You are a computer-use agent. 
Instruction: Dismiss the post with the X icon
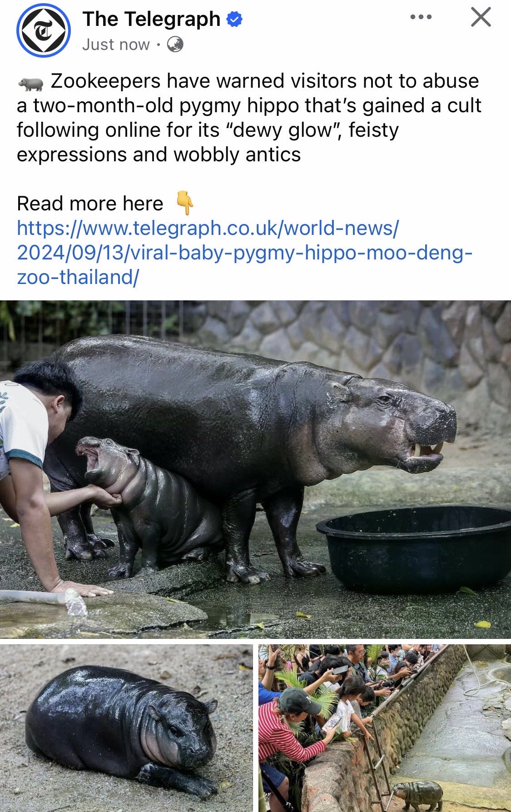[481, 17]
